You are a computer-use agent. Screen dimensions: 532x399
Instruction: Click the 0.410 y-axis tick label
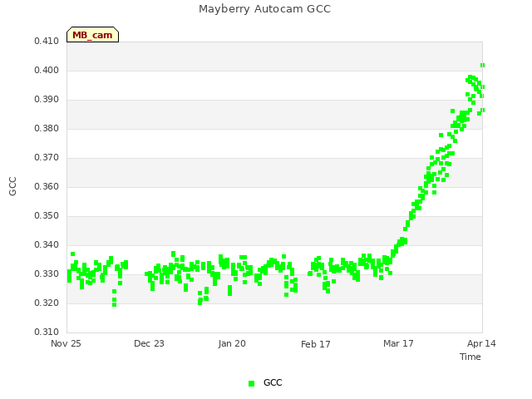pos(47,41)
